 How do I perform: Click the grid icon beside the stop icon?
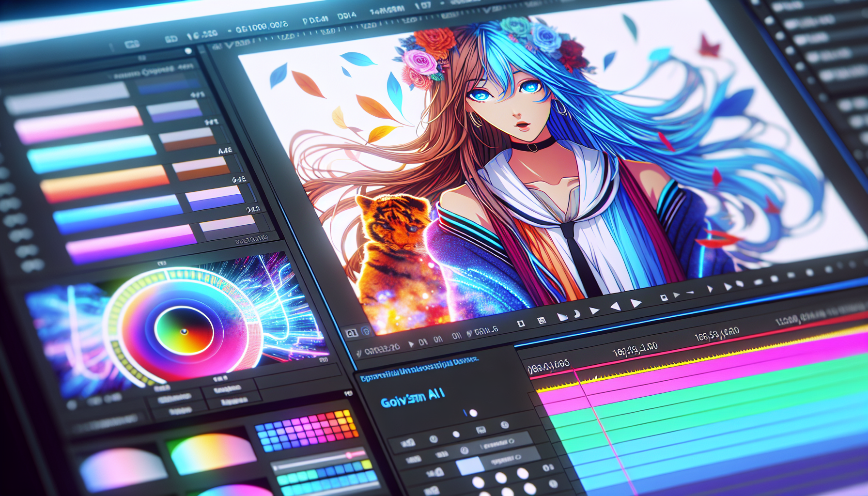point(541,320)
